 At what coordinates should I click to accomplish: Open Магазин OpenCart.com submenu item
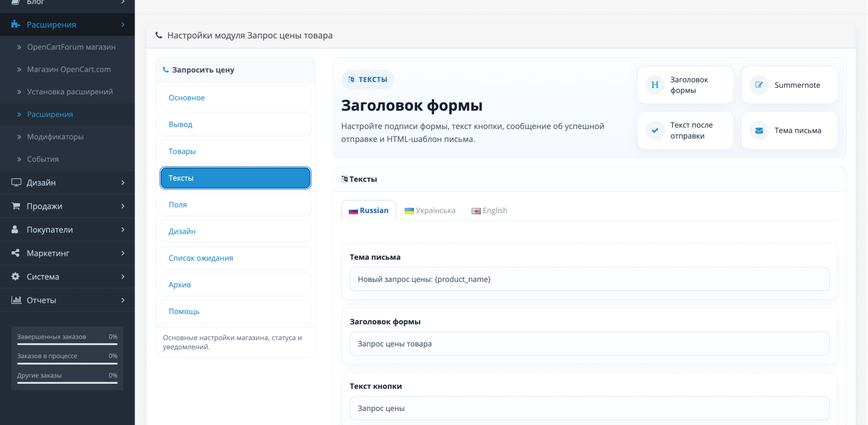pyautogui.click(x=67, y=69)
